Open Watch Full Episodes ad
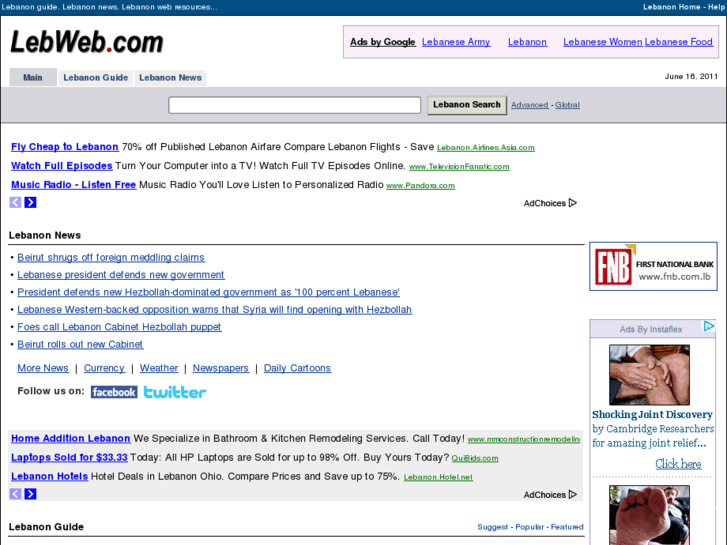The height and width of the screenshot is (545, 727). pos(62,166)
